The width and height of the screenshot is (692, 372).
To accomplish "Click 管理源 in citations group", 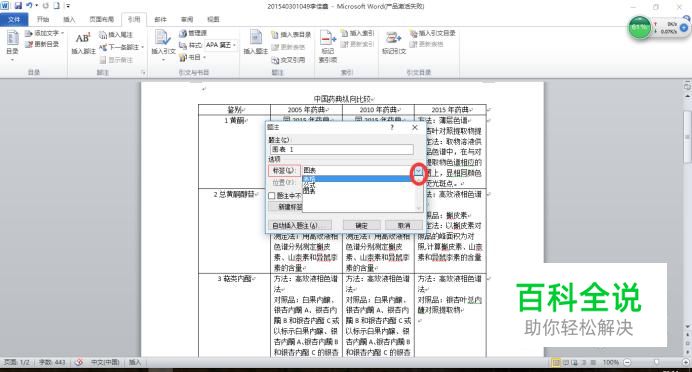I will click(193, 33).
